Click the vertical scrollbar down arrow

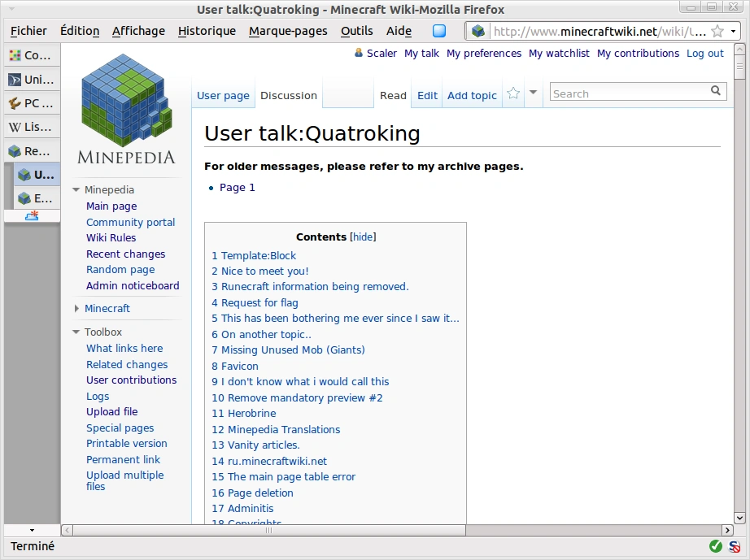[739, 518]
